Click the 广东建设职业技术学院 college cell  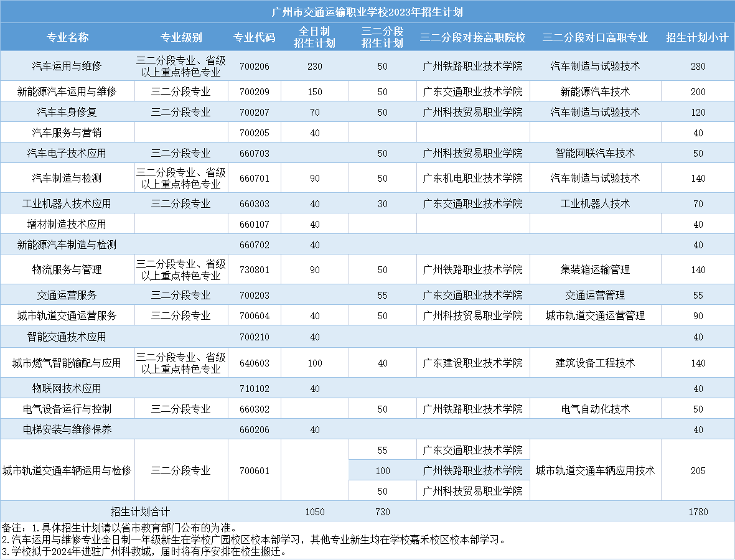[x=473, y=363]
